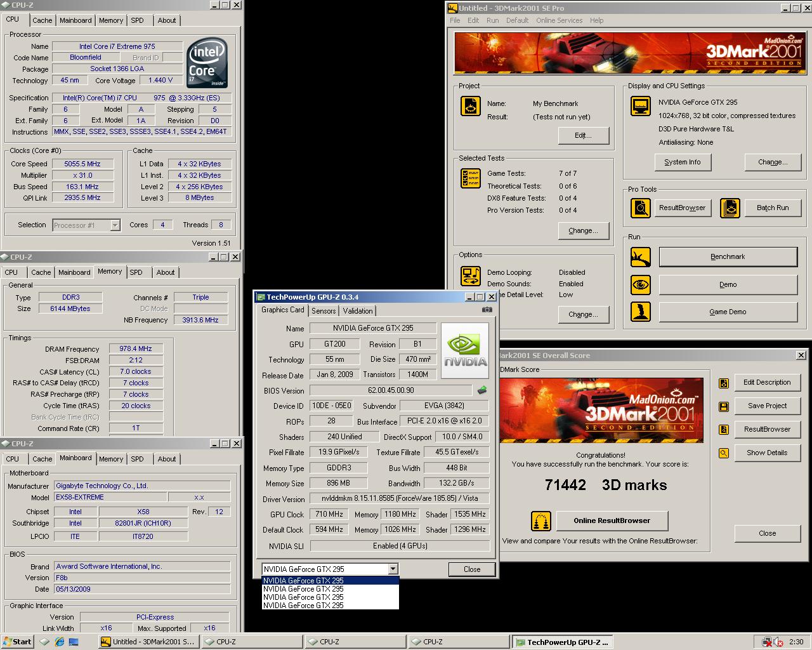
Task: Click the GPU-Z BIOS Version field 62.00.45.00.90
Action: [x=391, y=390]
